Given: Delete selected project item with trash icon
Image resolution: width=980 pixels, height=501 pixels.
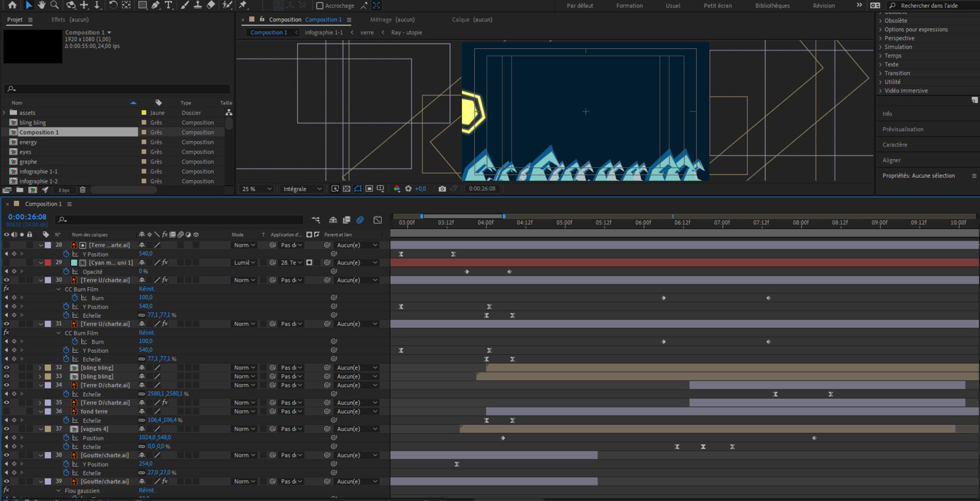Looking at the screenshot, I should (x=83, y=190).
